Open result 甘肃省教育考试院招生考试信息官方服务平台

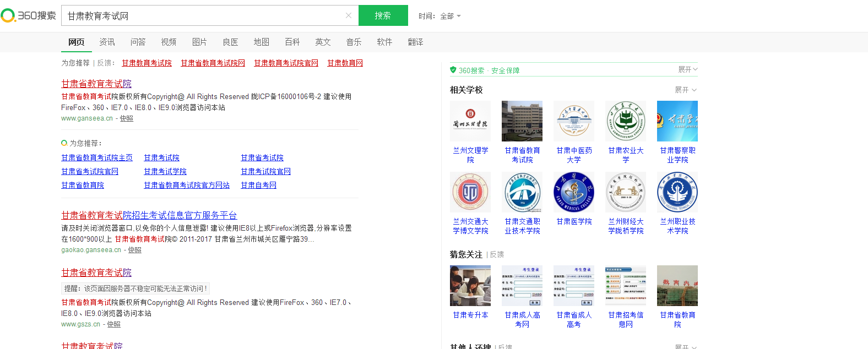point(149,215)
